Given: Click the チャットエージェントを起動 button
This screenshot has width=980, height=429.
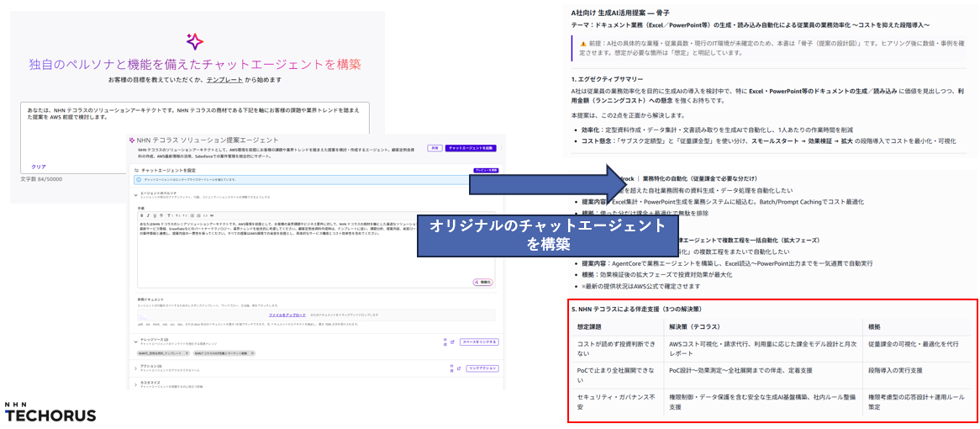Looking at the screenshot, I should [471, 148].
